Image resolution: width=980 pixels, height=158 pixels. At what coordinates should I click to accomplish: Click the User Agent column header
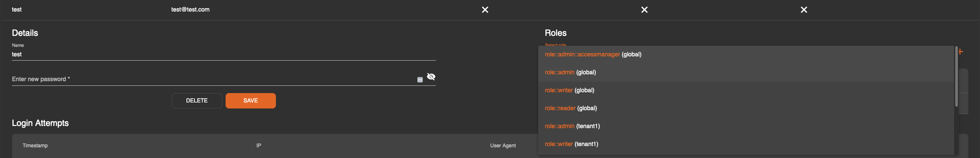(503, 146)
